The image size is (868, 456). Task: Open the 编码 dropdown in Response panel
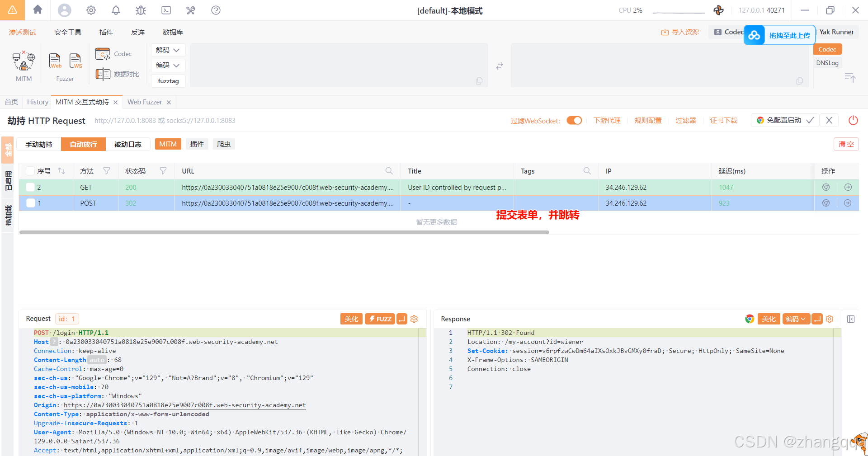796,319
